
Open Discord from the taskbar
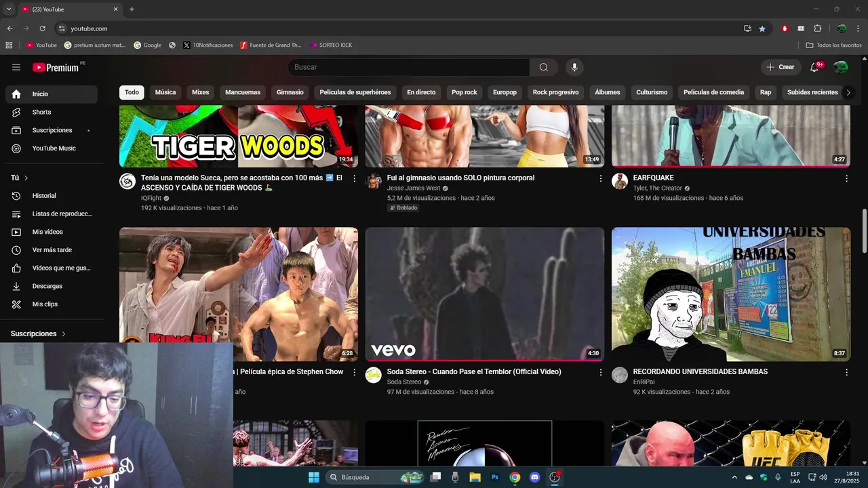click(534, 477)
